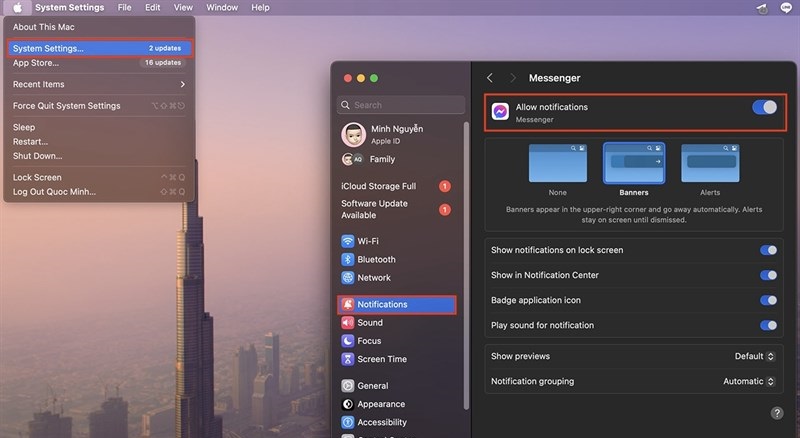The width and height of the screenshot is (800, 438).
Task: Open the View menu
Action: [x=183, y=7]
